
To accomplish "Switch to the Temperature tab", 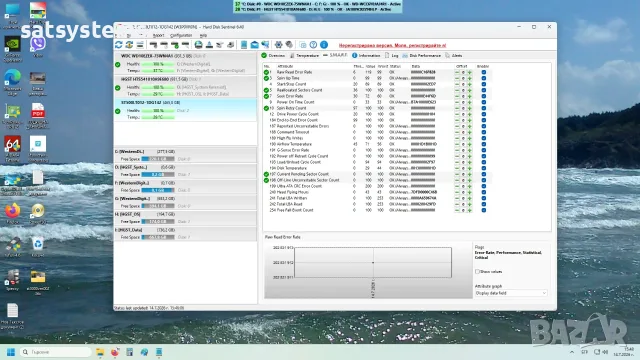I will 304,56.
